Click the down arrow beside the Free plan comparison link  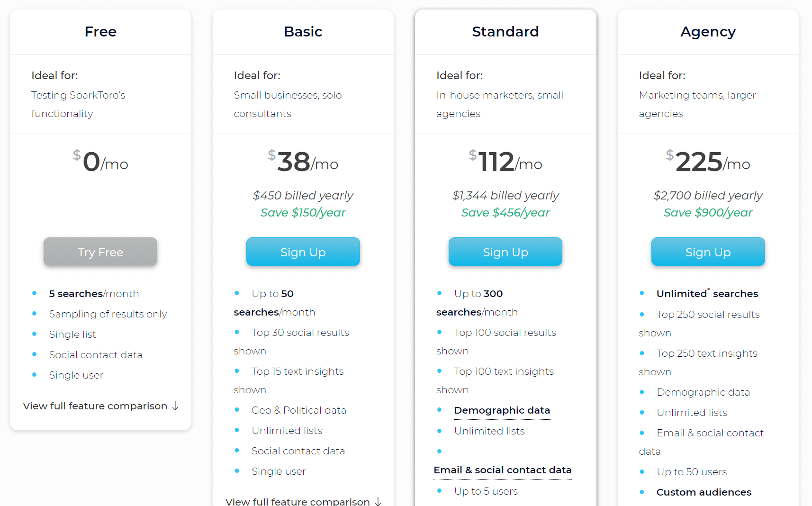[175, 406]
